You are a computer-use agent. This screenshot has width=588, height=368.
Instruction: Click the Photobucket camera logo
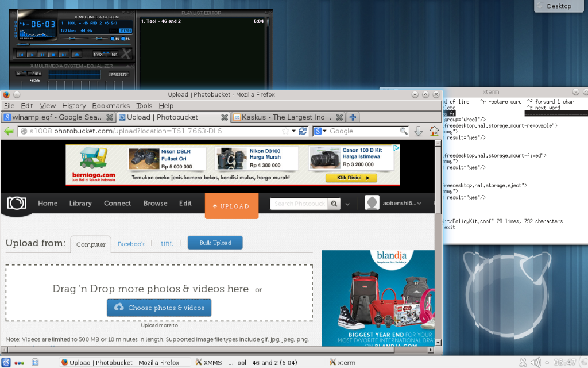click(17, 203)
